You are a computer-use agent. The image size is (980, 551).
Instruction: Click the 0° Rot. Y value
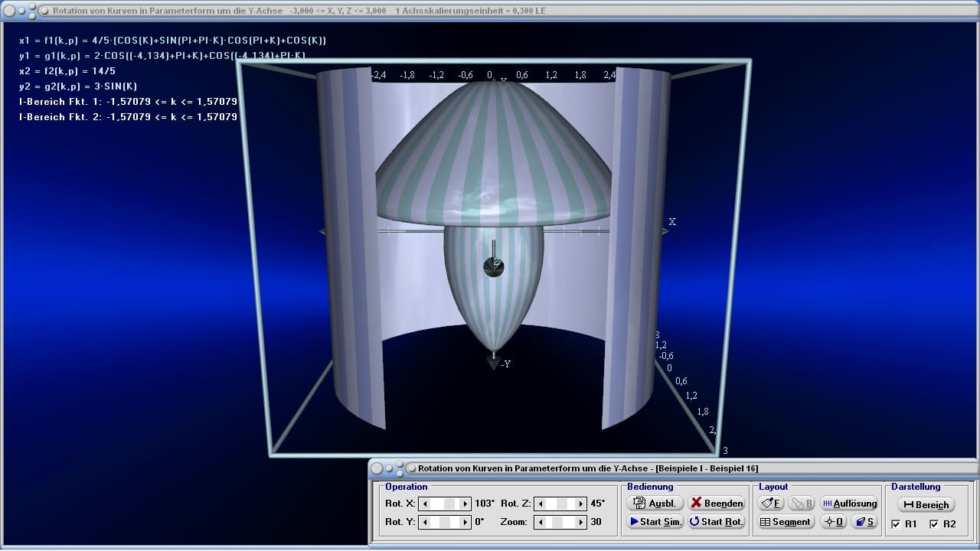coord(479,522)
